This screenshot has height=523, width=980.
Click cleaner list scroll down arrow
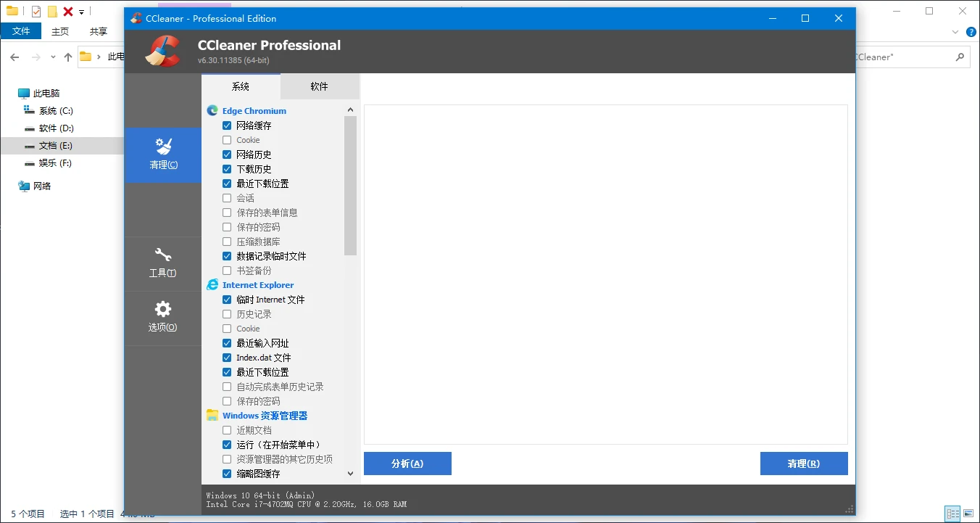pos(350,474)
